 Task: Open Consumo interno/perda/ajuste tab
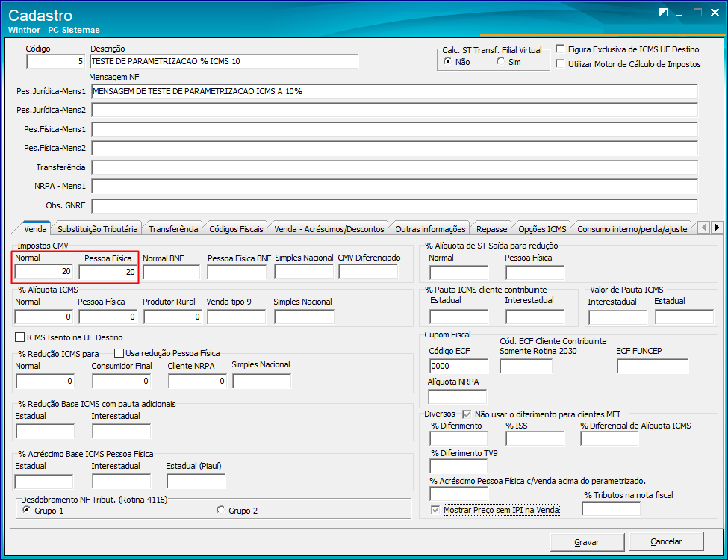click(632, 229)
